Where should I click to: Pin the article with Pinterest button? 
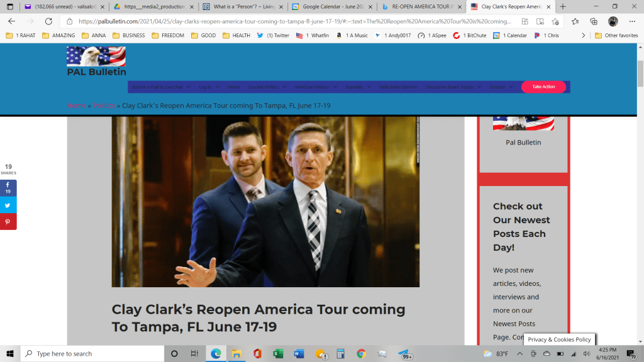[x=8, y=222]
